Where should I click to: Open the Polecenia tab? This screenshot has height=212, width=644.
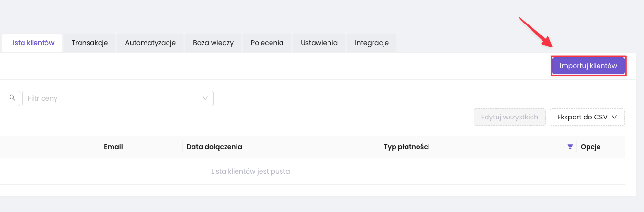[x=267, y=43]
